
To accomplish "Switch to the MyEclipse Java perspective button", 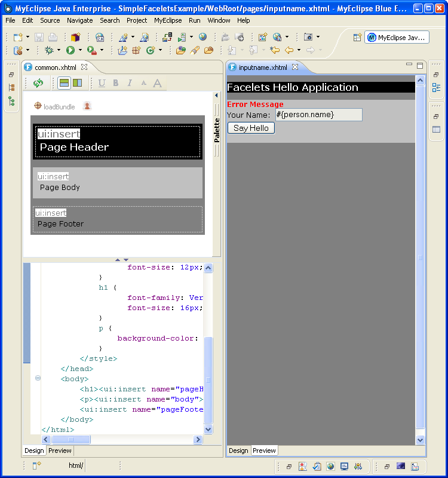I will pos(397,37).
